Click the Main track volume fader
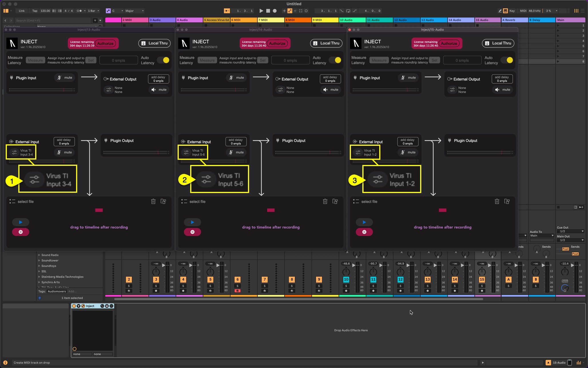 (573, 266)
